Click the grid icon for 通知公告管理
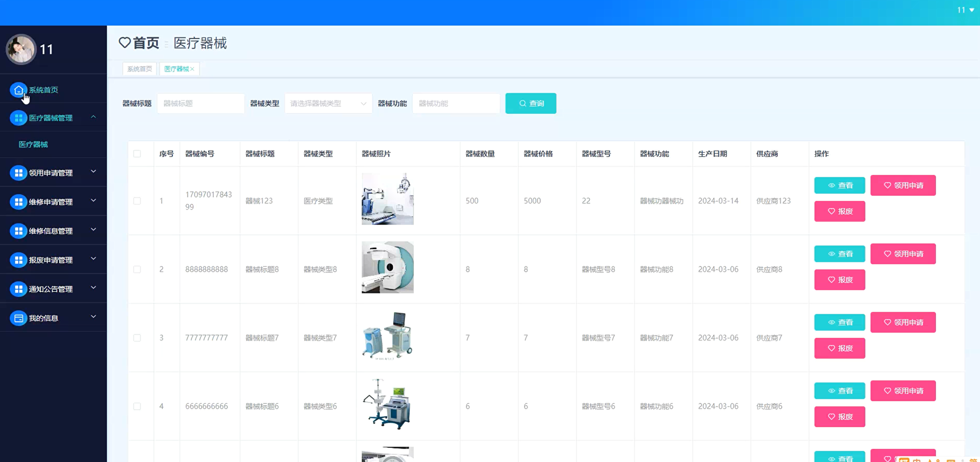Screen dimensions: 980x462 click(x=18, y=289)
